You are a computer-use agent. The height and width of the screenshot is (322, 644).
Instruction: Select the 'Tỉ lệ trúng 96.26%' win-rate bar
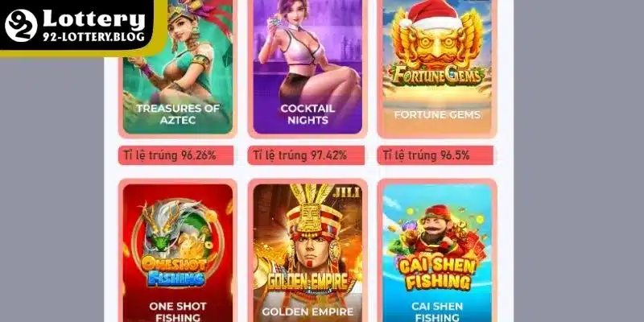(x=175, y=155)
